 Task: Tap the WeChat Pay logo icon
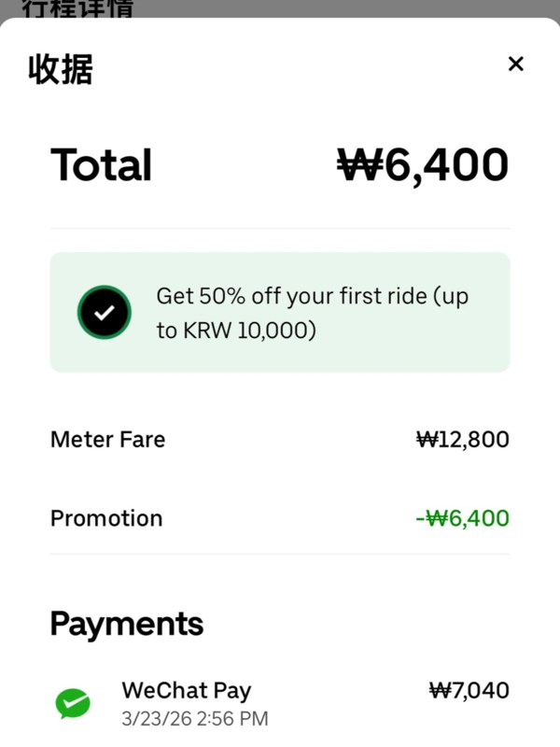(x=73, y=703)
